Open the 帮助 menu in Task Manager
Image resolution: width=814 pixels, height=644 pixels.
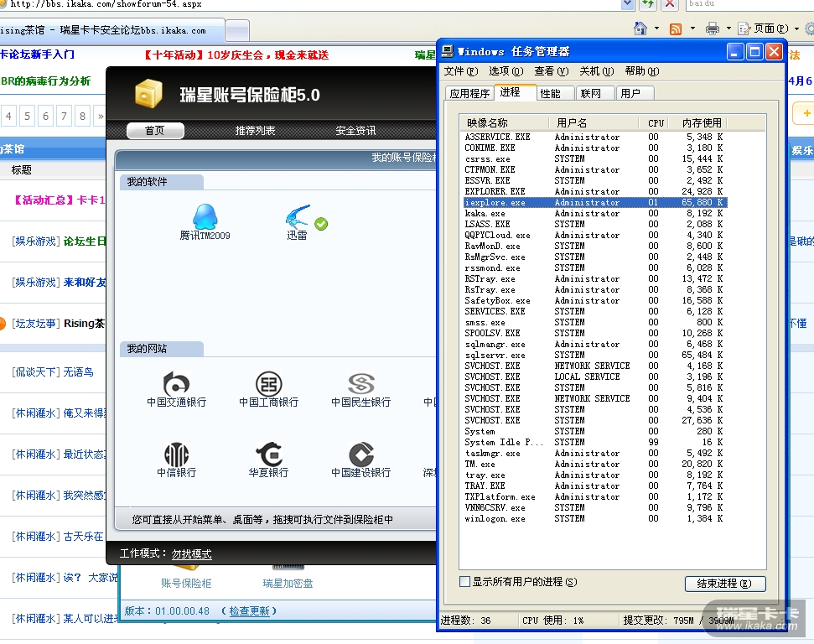(x=641, y=71)
